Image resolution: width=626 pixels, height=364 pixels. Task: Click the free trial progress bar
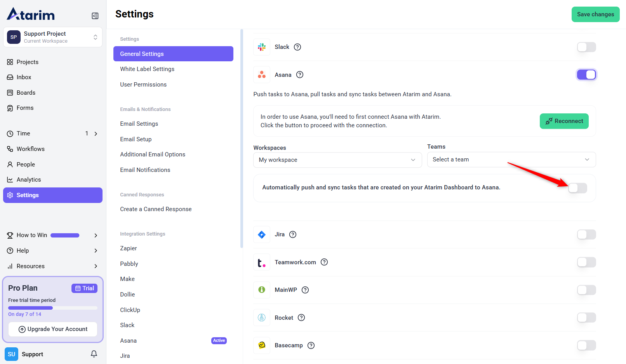point(53,308)
